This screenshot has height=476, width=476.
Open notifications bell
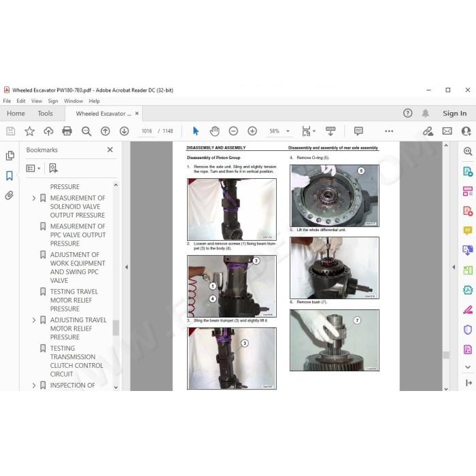tap(425, 114)
